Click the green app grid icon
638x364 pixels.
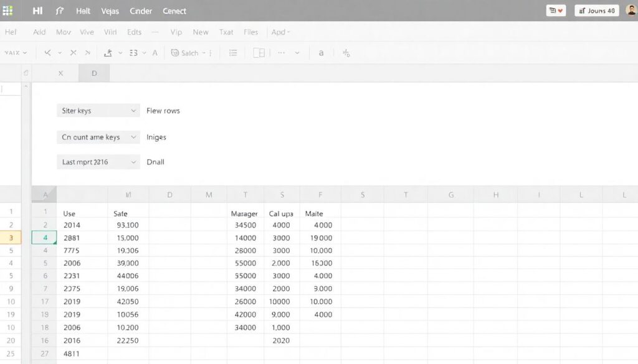point(7,11)
